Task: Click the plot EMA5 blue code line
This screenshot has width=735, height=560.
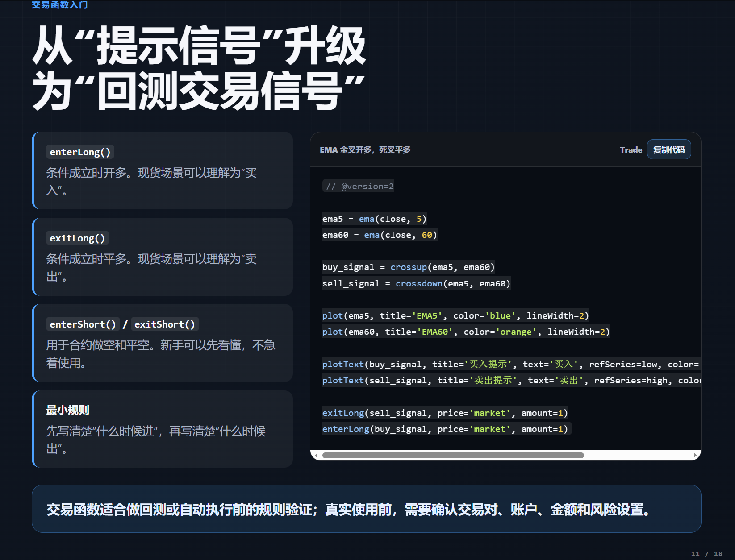Action: click(x=456, y=315)
